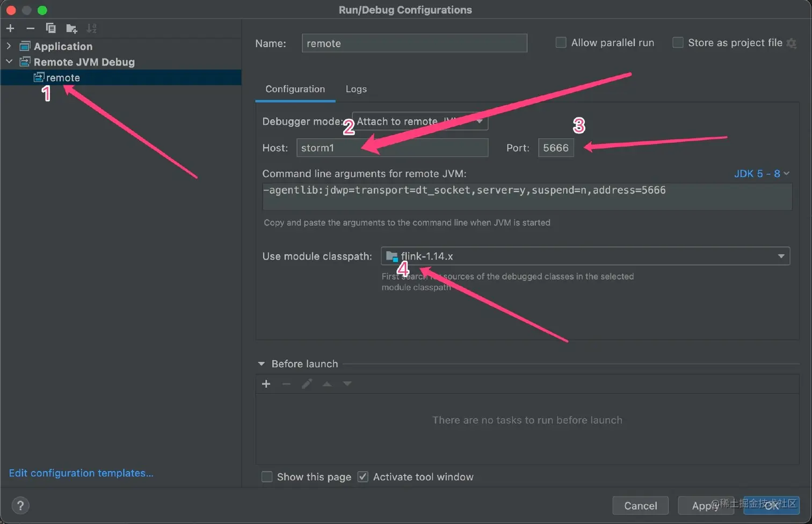Click the remote configuration icon in tree

tap(39, 77)
